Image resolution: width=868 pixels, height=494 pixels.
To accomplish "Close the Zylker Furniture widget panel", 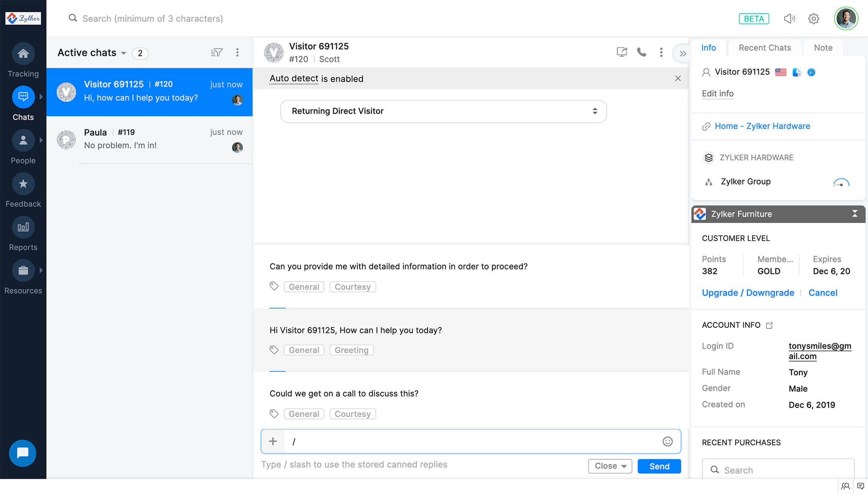I will [x=855, y=213].
